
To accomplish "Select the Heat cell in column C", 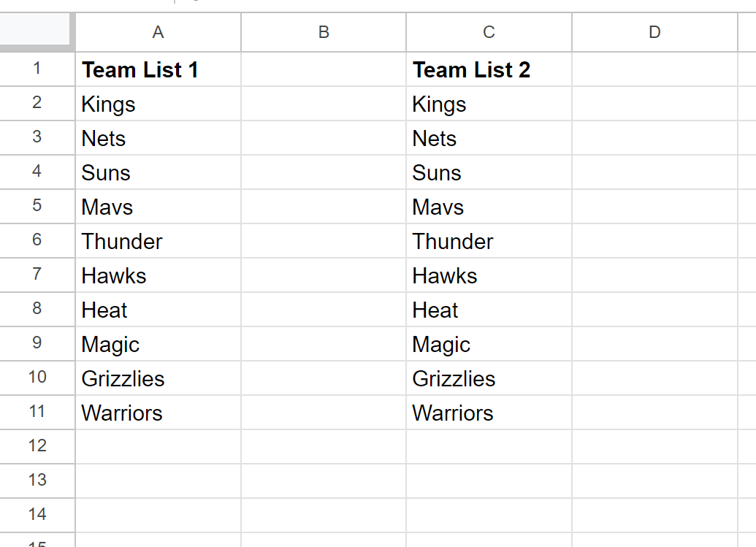I will pyautogui.click(x=489, y=310).
